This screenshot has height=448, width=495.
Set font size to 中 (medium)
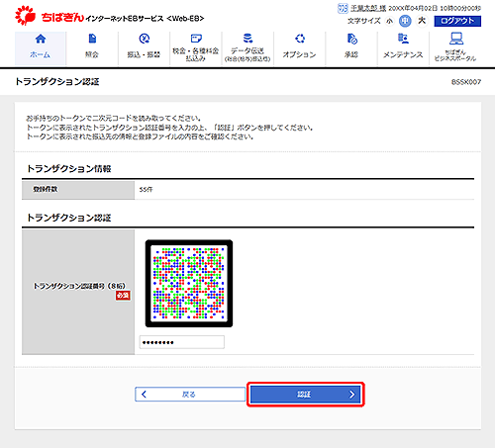click(405, 21)
